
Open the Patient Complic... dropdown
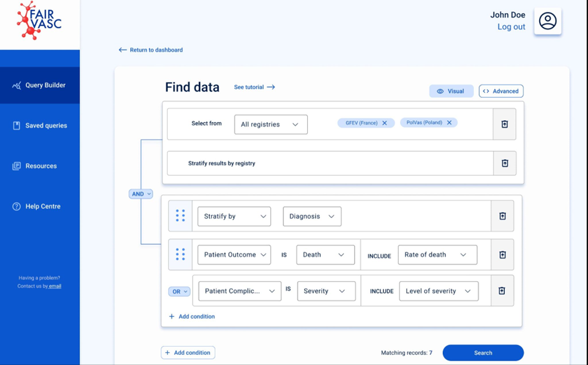click(x=240, y=291)
